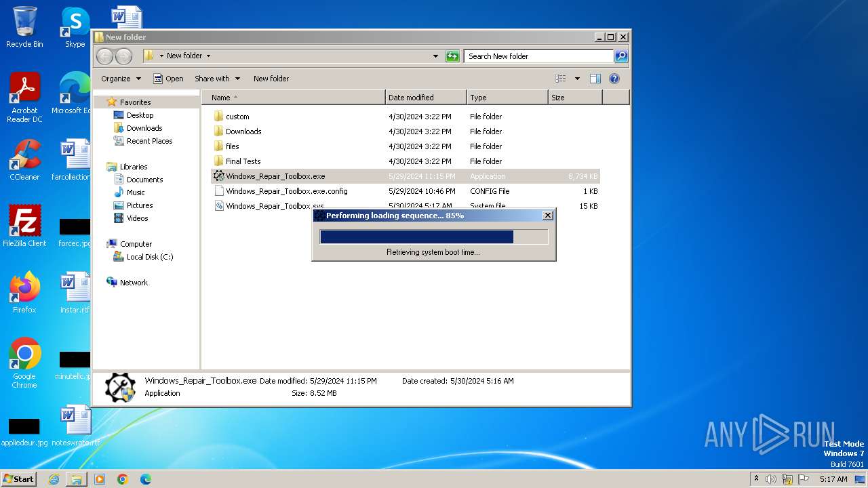Change view using the views icon
This screenshot has height=488, width=868.
pyautogui.click(x=560, y=79)
